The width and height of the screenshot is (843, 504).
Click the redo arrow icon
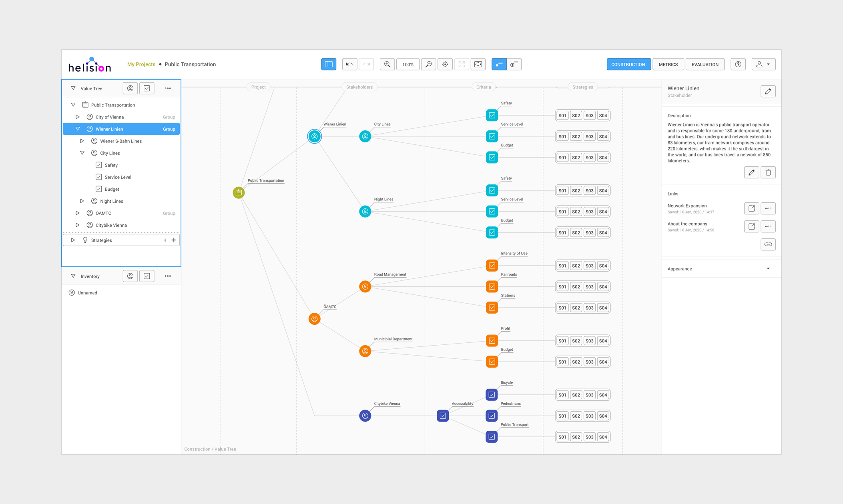click(366, 64)
